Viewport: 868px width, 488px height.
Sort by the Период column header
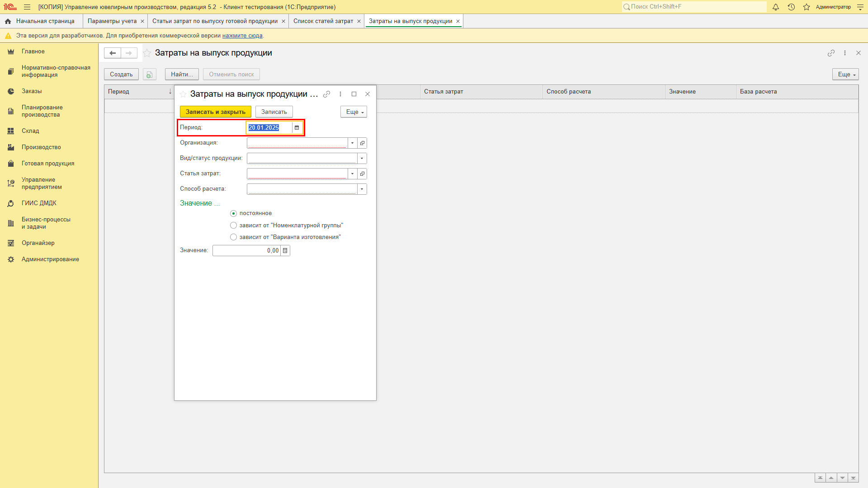point(139,92)
